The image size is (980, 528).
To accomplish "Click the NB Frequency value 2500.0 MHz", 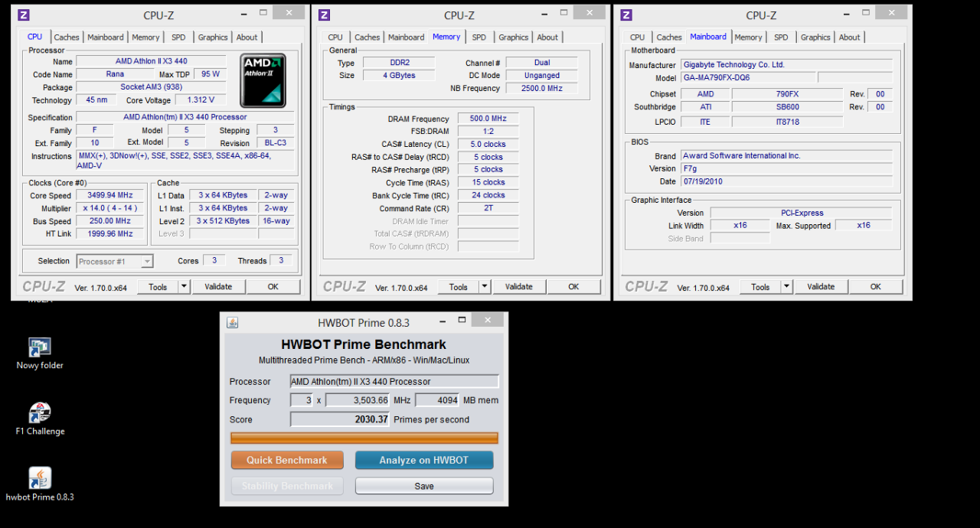I will (x=543, y=88).
